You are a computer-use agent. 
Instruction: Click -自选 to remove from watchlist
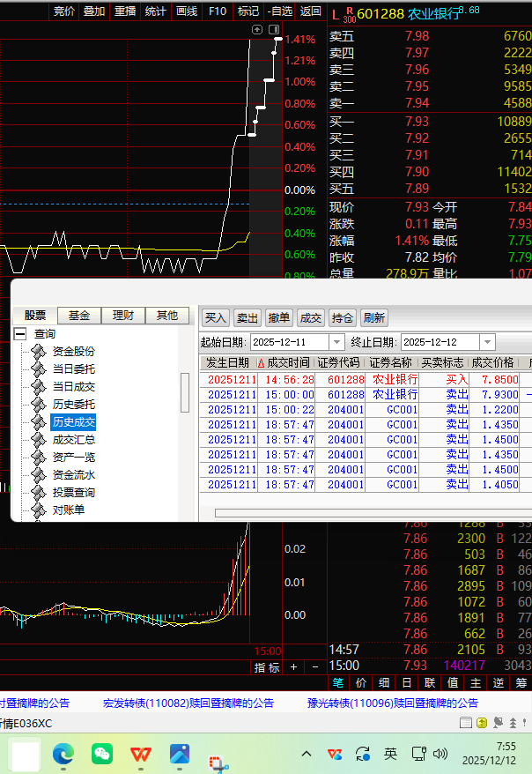279,11
